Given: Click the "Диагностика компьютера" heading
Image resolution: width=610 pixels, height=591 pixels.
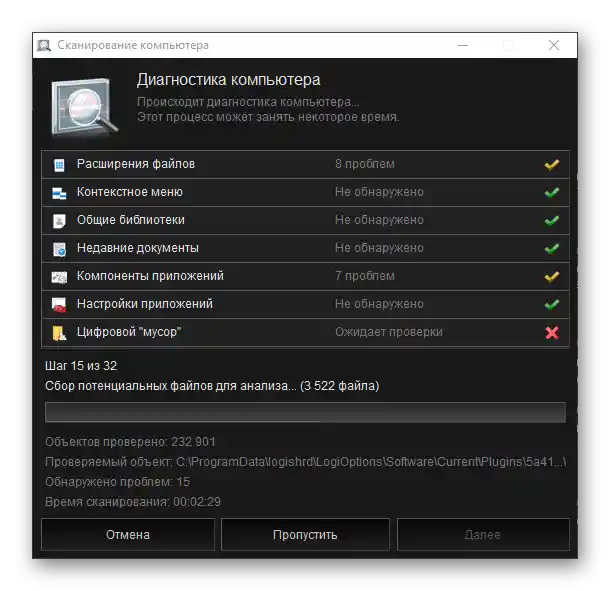Looking at the screenshot, I should 228,80.
